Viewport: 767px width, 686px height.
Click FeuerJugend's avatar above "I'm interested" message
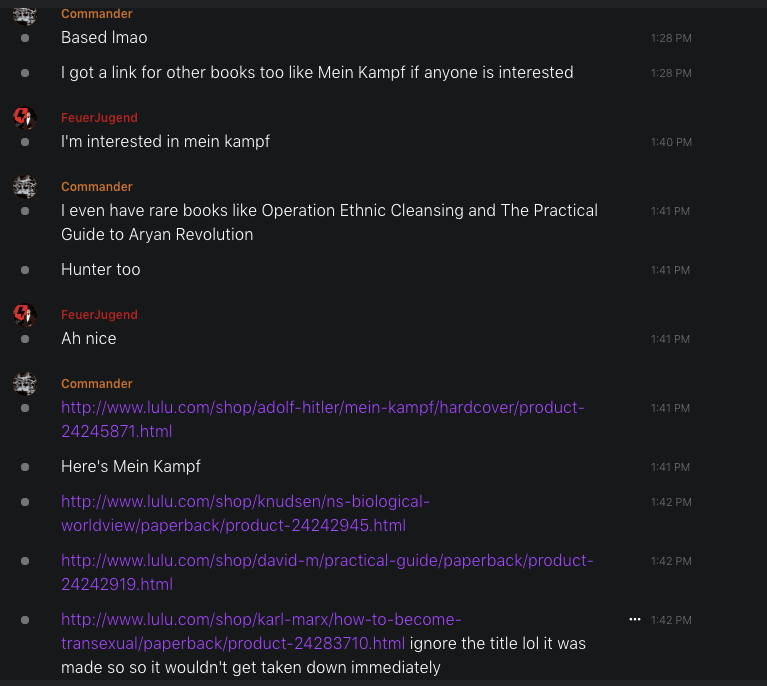coord(25,118)
